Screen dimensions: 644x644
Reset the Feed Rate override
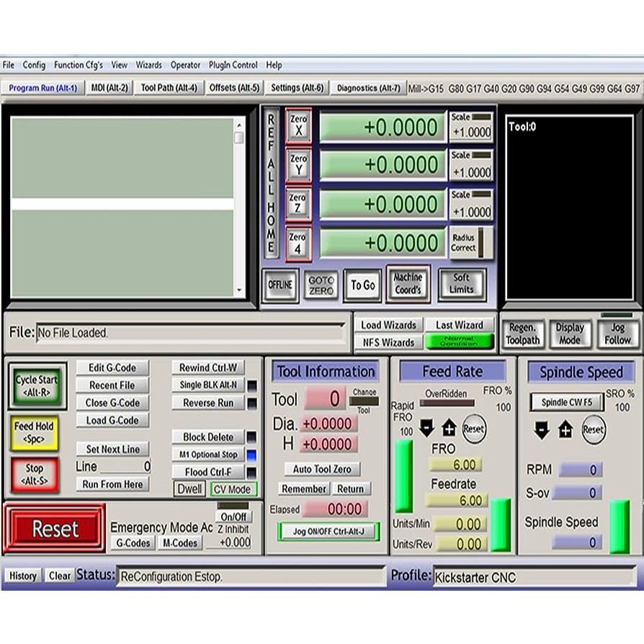pos(473,429)
